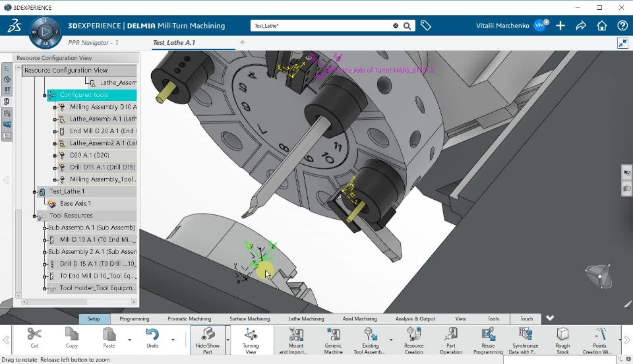
Task: Open the Help question mark
Action: (622, 26)
